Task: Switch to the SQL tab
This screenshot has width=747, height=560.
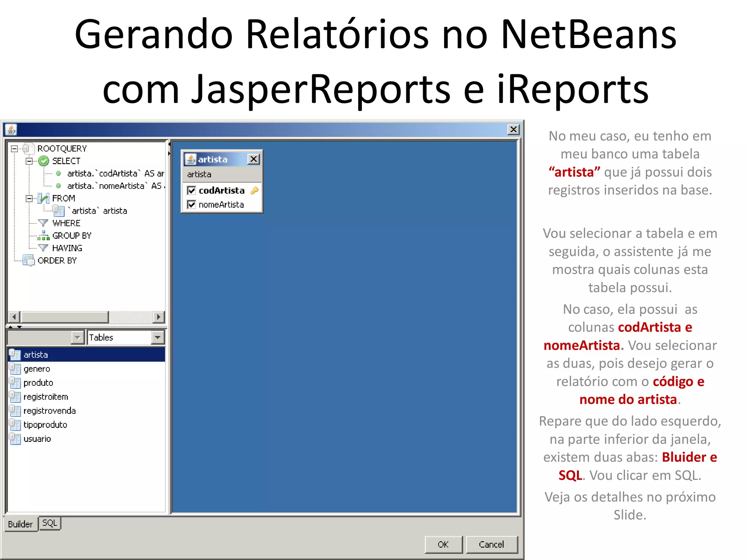Action: click(50, 523)
